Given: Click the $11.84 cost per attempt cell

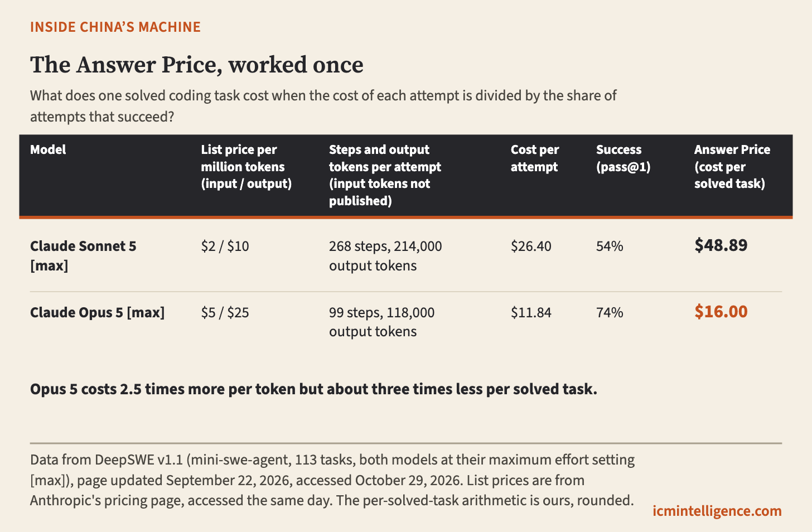Looking at the screenshot, I should (x=531, y=312).
